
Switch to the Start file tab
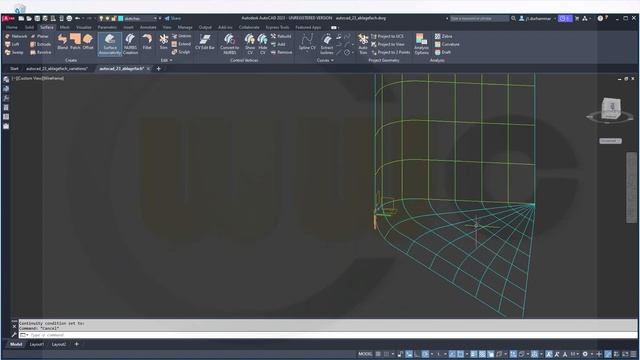(x=14, y=69)
